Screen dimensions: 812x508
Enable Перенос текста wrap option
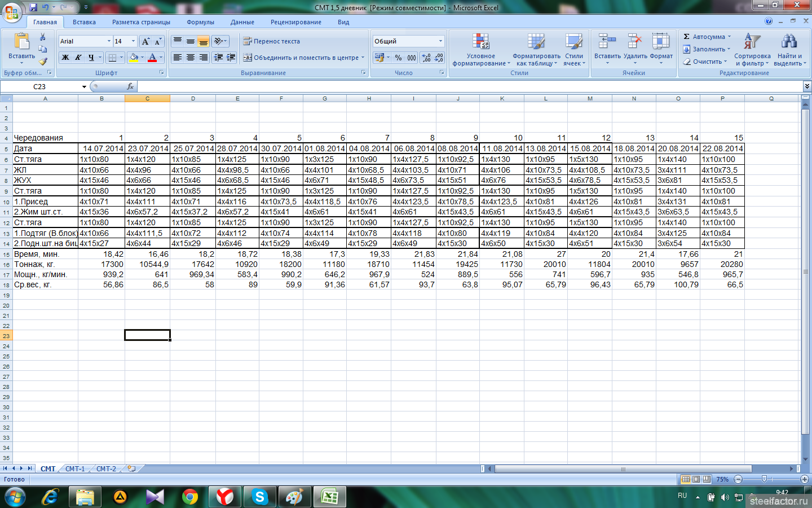tap(271, 41)
